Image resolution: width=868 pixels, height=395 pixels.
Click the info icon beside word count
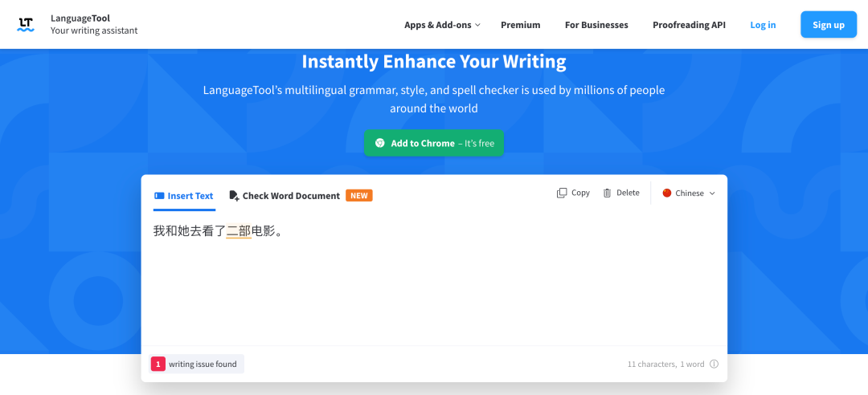click(714, 364)
